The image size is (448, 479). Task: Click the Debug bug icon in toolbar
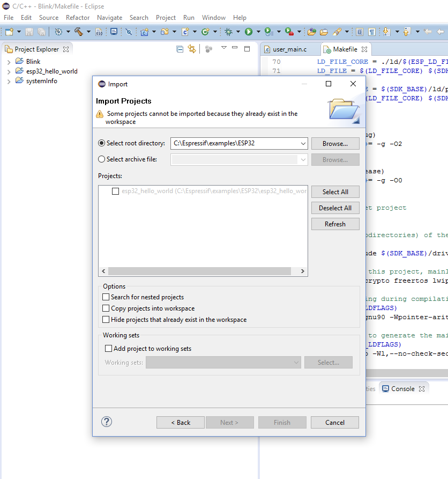(x=228, y=32)
